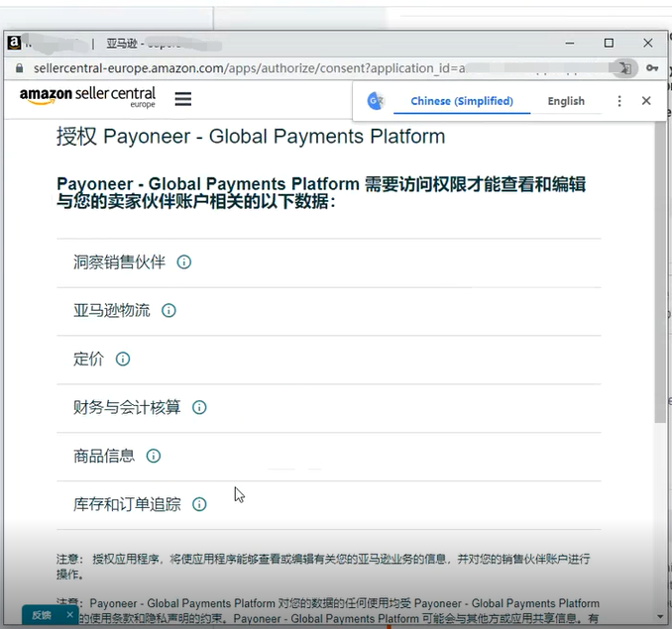The width and height of the screenshot is (672, 629).
Task: Click the saved passwords key icon
Action: tap(651, 68)
